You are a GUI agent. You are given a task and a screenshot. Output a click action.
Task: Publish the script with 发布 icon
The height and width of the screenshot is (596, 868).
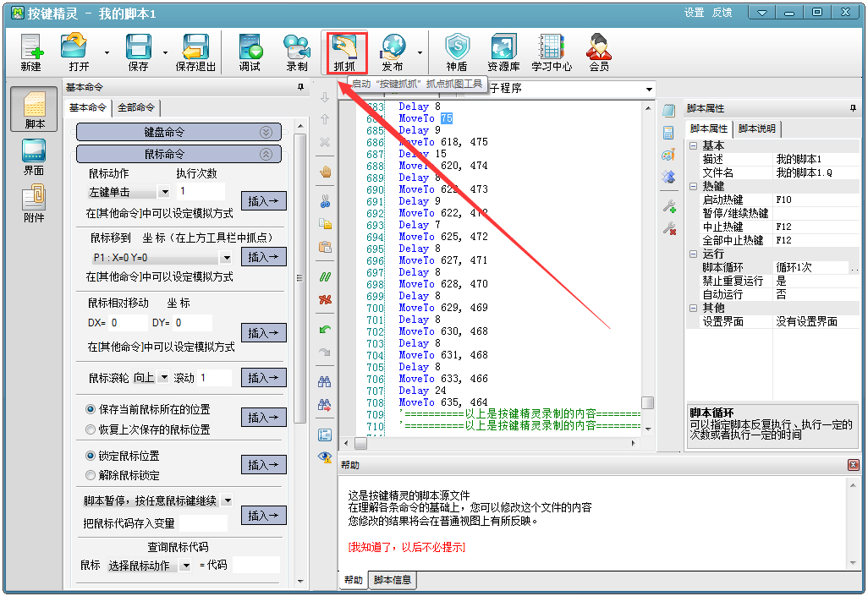pyautogui.click(x=393, y=52)
